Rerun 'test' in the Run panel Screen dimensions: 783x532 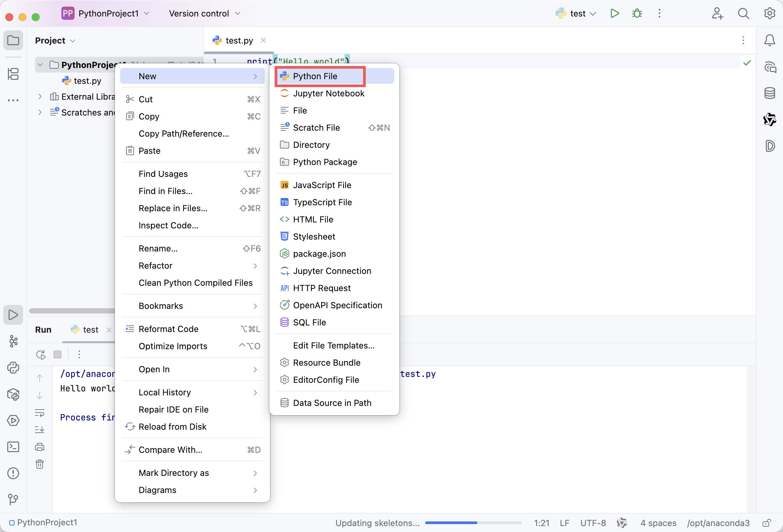(41, 354)
